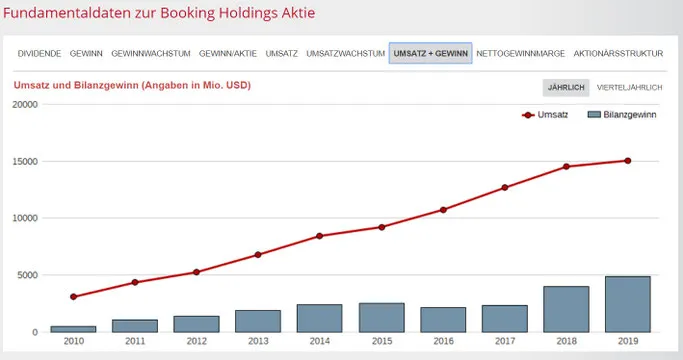Click the y-axis label 15000
The width and height of the screenshot is (683, 360).
25,162
